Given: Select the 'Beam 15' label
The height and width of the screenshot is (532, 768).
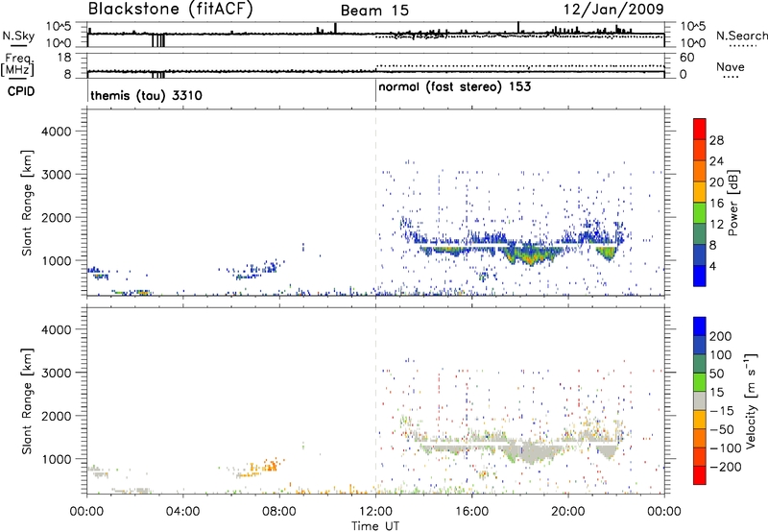Looking at the screenshot, I should coord(374,11).
